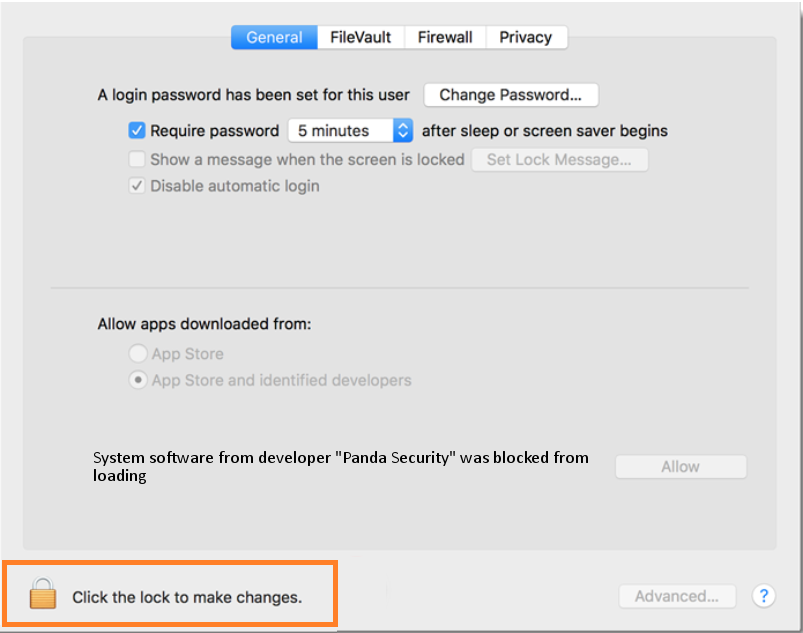Click the blue stepper arrows beside 5 minutes
Viewport: 803px width, 633px height.
[x=403, y=131]
